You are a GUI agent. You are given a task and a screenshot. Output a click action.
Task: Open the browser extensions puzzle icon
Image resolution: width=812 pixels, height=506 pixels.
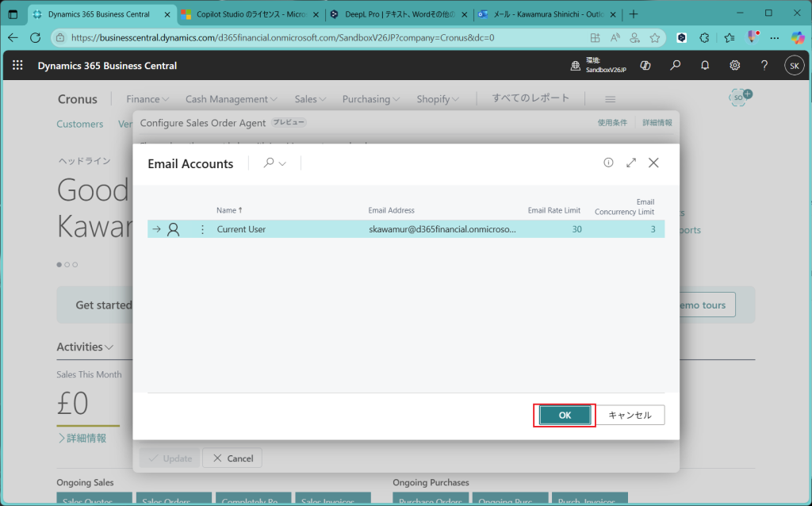[x=704, y=38]
